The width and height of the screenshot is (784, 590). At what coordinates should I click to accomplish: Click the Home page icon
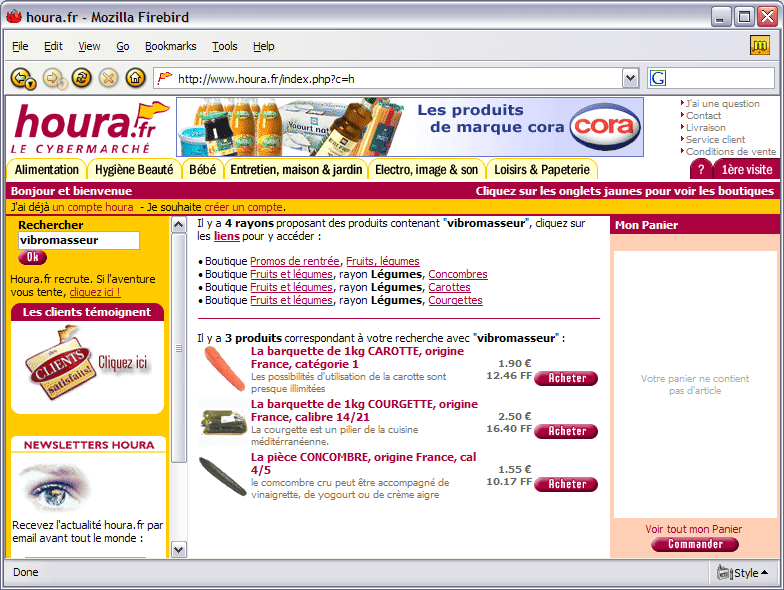pyautogui.click(x=136, y=78)
